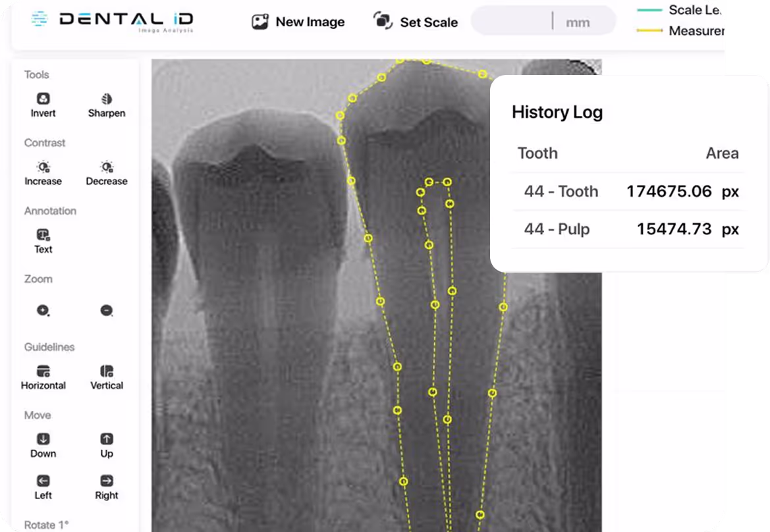Select the 44 - Pulp history row
The height and width of the screenshot is (532, 770).
coord(628,229)
